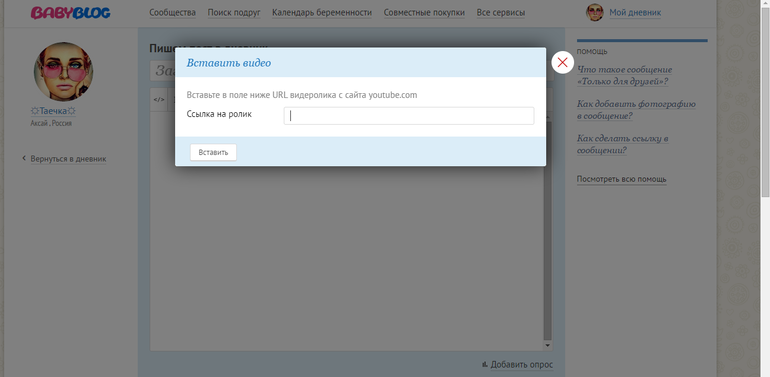This screenshot has width=770, height=377.
Task: Open Мой дневник link
Action: pos(635,13)
